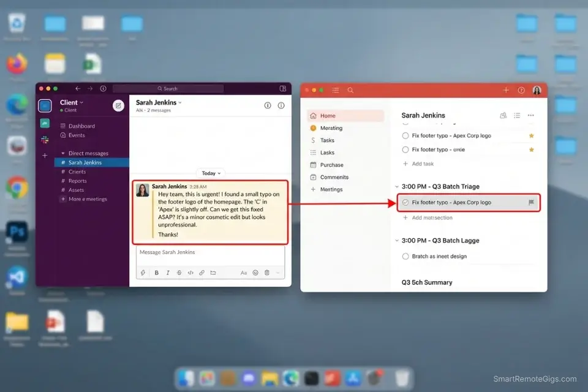Check off the Bratch as ineet design task
588x392 pixels.
pyautogui.click(x=405, y=257)
